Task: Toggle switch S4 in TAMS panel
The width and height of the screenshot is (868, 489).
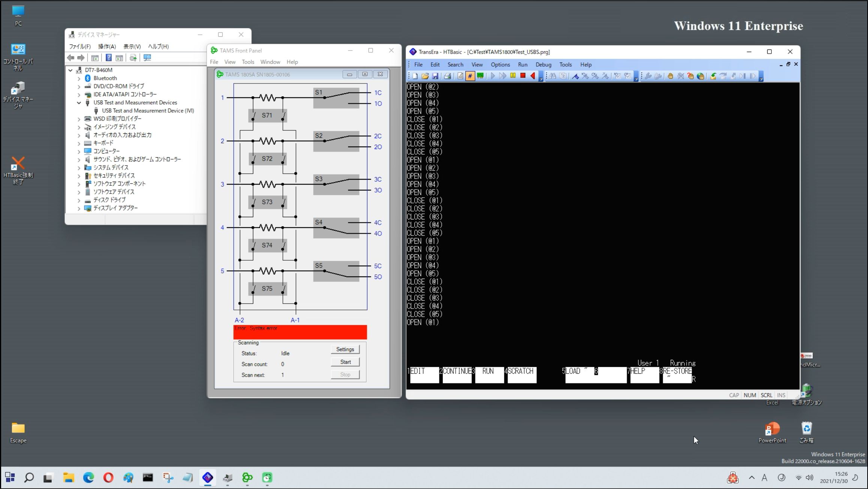Action: coord(336,228)
